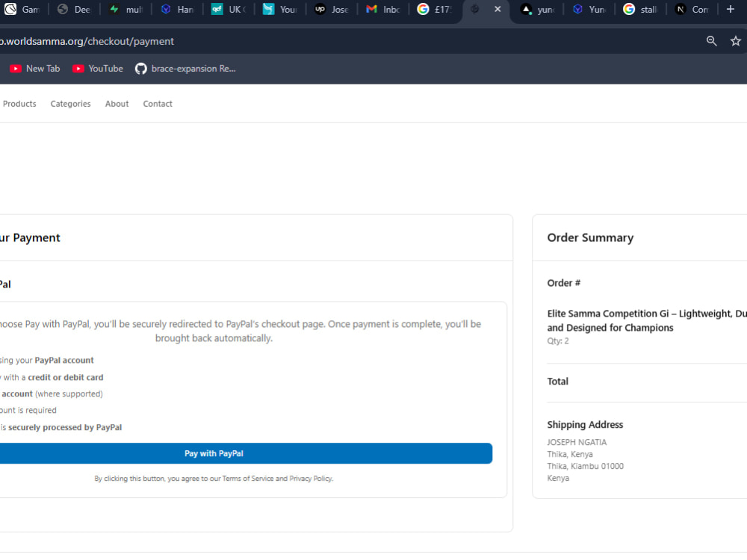Click the Terms of Service agreement notice
The width and height of the screenshot is (747, 560).
(x=214, y=479)
